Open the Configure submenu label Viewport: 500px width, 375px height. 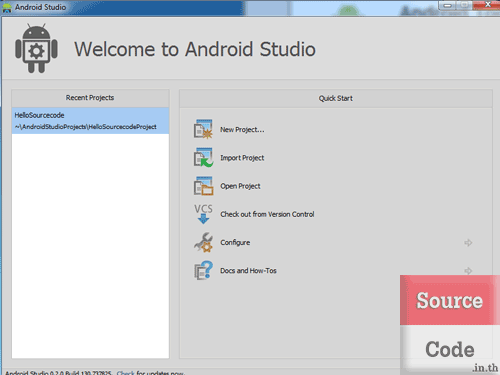pos(235,243)
